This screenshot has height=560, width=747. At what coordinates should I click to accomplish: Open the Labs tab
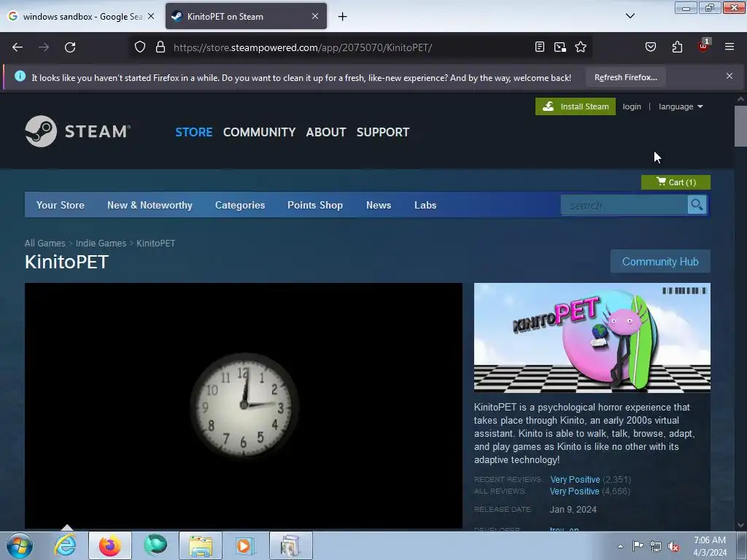click(x=425, y=205)
